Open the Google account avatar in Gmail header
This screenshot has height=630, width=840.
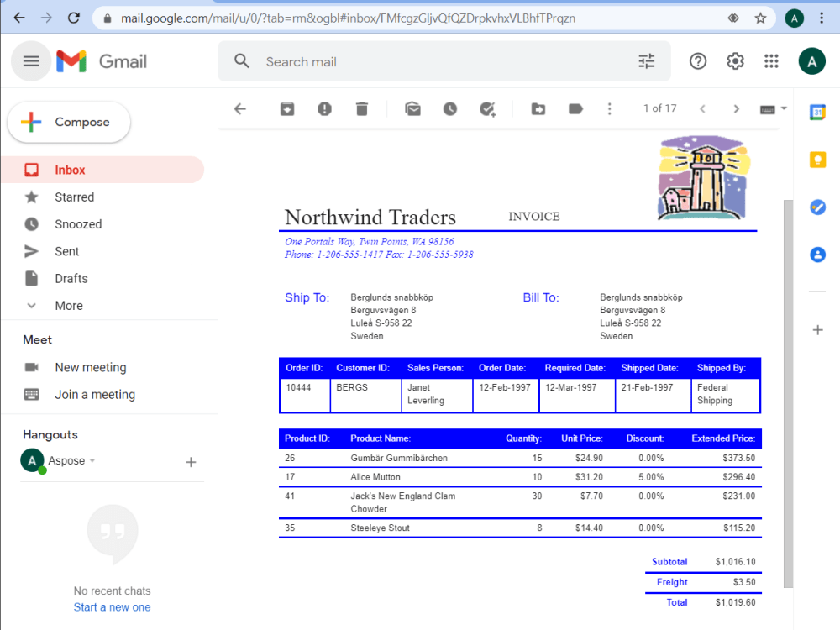click(811, 61)
